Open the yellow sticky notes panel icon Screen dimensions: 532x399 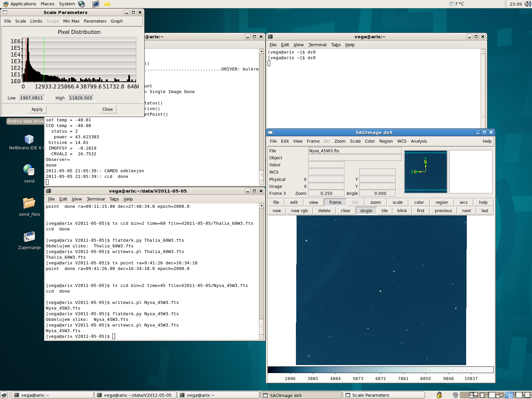tap(107, 4)
